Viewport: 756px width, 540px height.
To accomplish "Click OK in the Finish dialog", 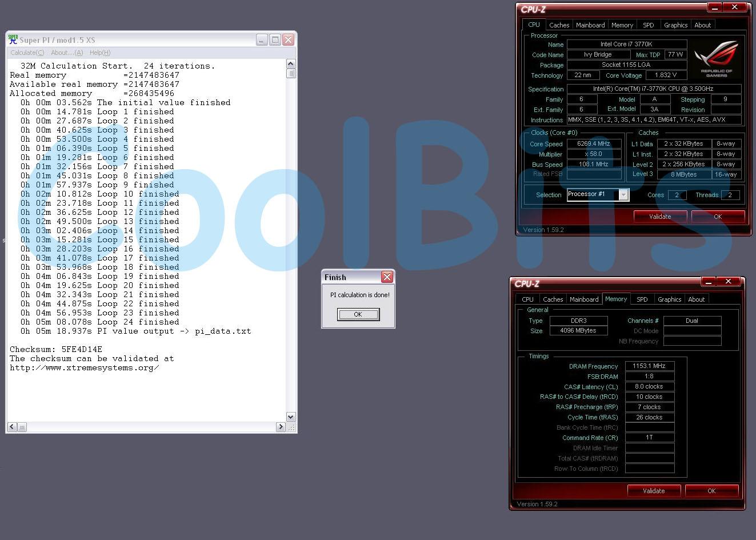I will pos(358,314).
